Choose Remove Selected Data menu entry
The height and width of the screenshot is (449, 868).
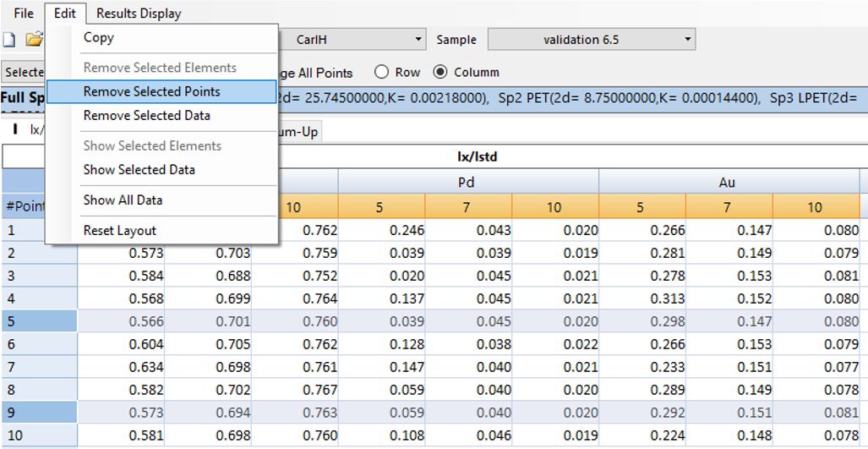tap(146, 115)
